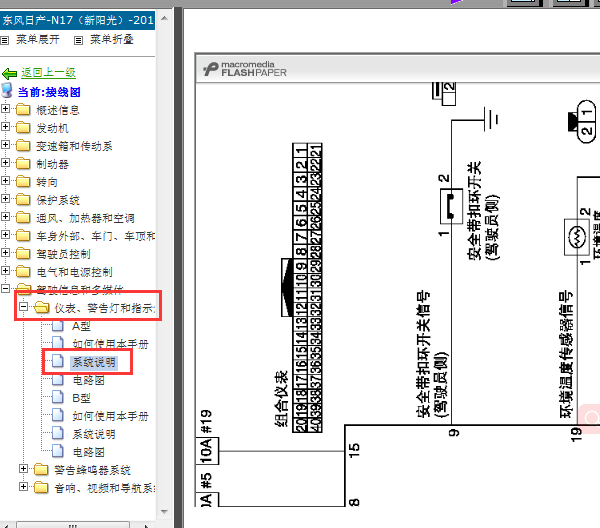Click the sidebar horizontal scrollbar thumb
The height and width of the screenshot is (528, 600).
coord(73,525)
